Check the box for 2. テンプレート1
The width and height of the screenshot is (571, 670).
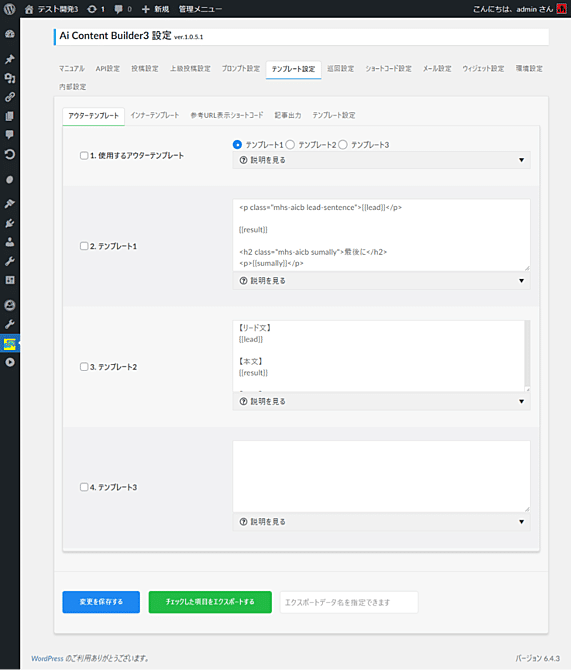point(84,246)
